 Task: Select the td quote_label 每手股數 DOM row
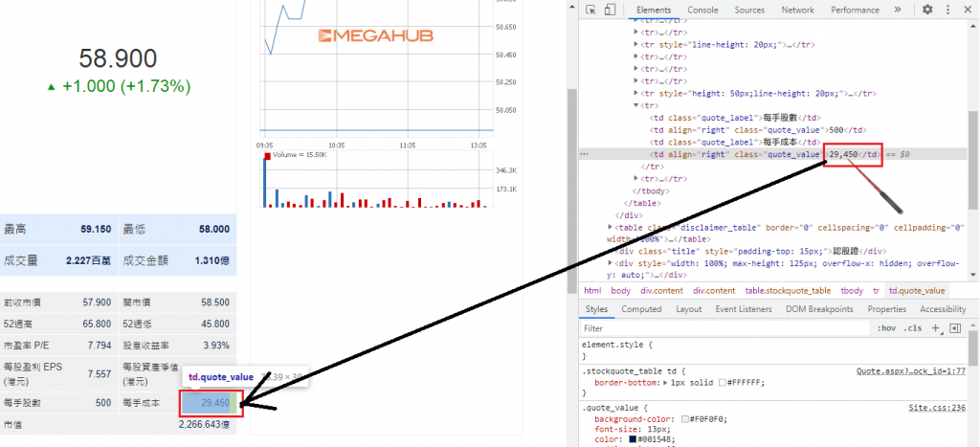(x=734, y=118)
